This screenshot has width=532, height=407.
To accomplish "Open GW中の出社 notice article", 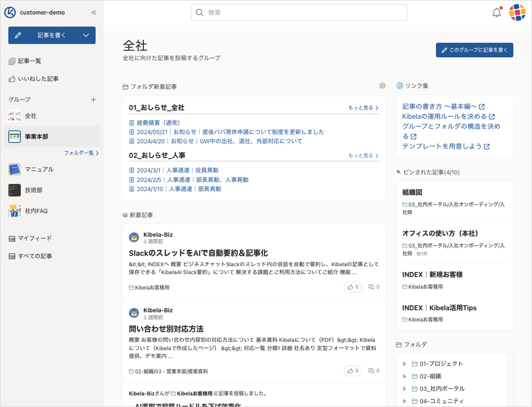I will pyautogui.click(x=219, y=141).
